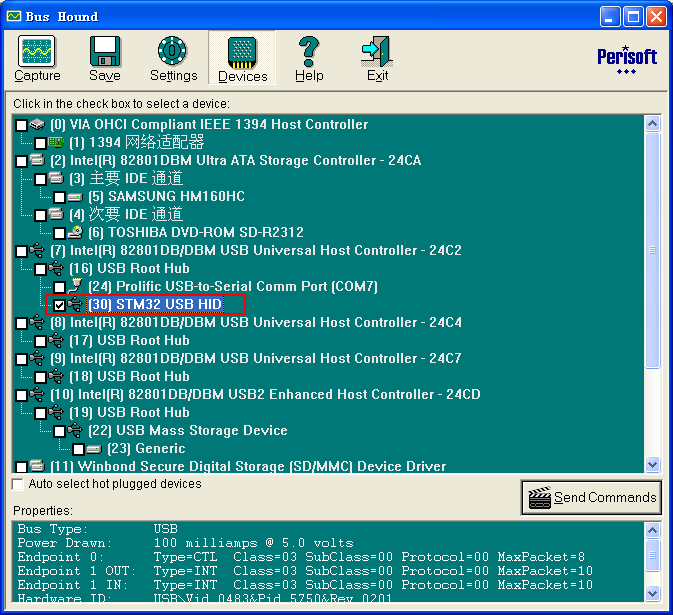Click the Bus Hound title bar icon
Image resolution: width=673 pixels, height=615 pixels.
point(14,16)
